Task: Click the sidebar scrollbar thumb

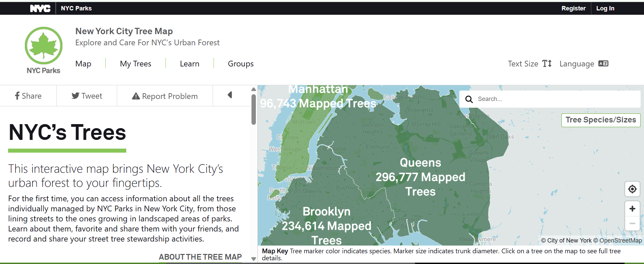Action: 254,109
